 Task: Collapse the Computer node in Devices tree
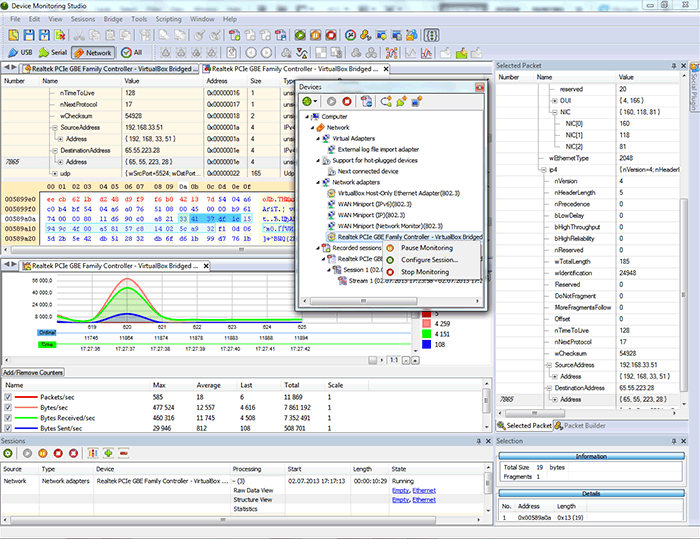[x=307, y=117]
